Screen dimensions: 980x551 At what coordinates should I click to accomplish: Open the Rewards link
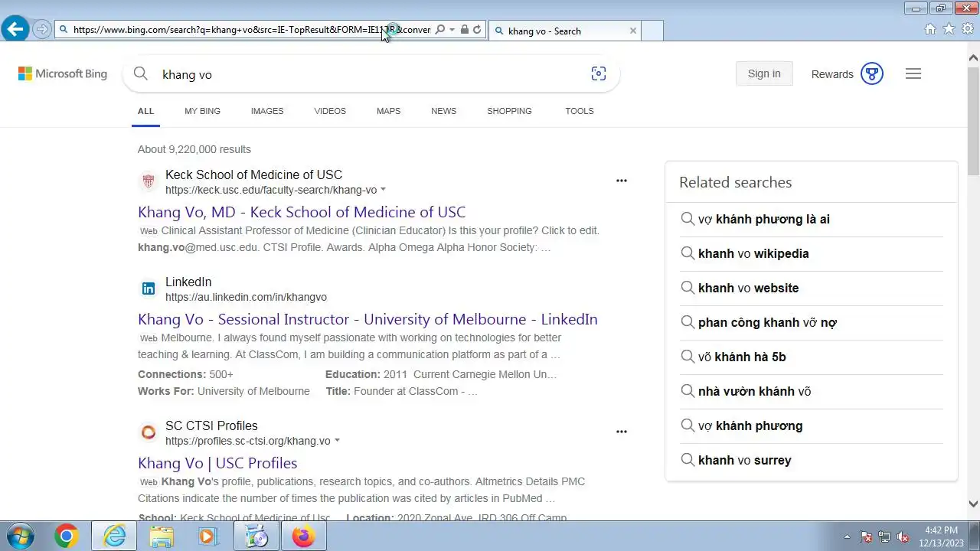coord(832,74)
